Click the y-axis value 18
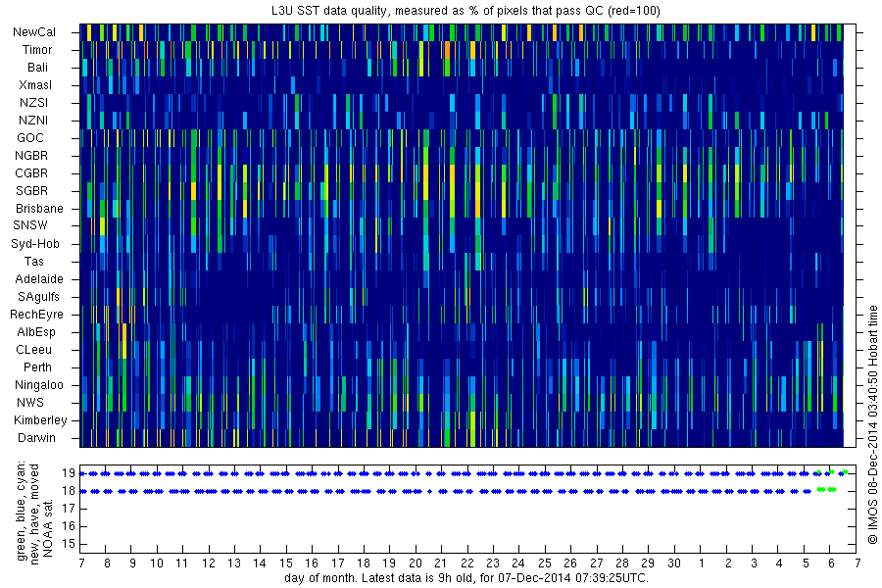 click(x=69, y=491)
